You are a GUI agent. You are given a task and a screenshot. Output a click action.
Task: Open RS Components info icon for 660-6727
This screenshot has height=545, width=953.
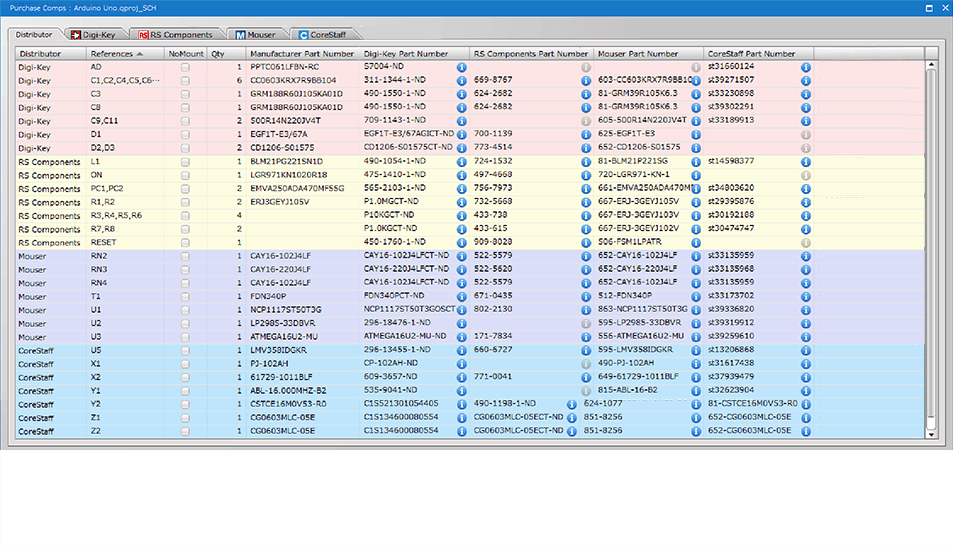point(586,351)
